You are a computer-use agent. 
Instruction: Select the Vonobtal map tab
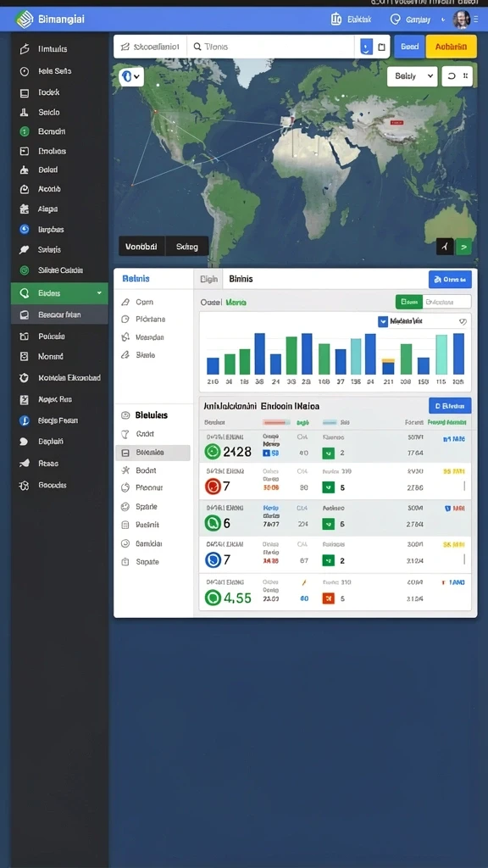tap(141, 247)
